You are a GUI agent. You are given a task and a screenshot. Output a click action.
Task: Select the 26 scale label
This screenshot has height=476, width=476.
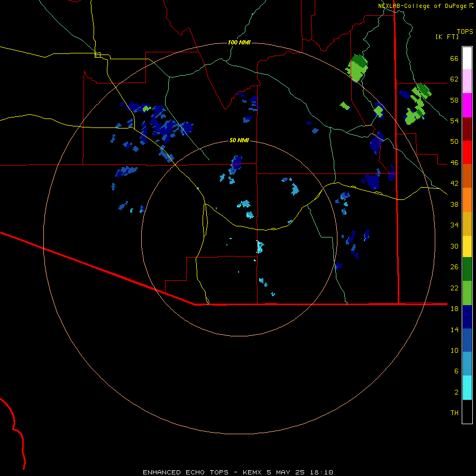(454, 267)
